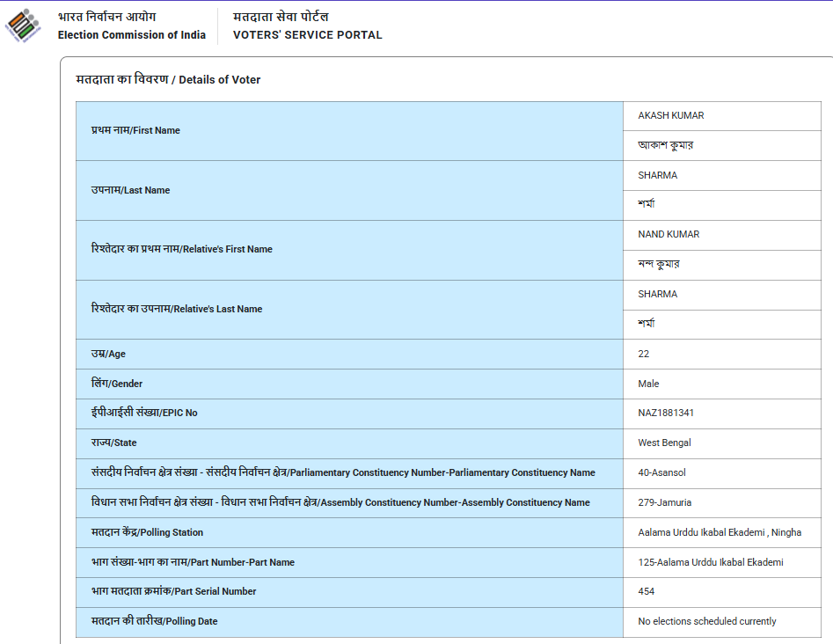The image size is (833, 644).
Task: Click the First Name row label
Action: (x=135, y=130)
